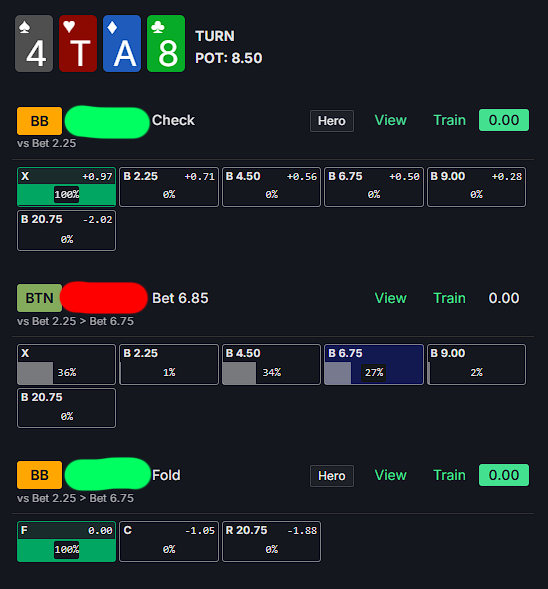The width and height of the screenshot is (548, 589).
Task: Click the BTN position badge
Action: coord(39,298)
